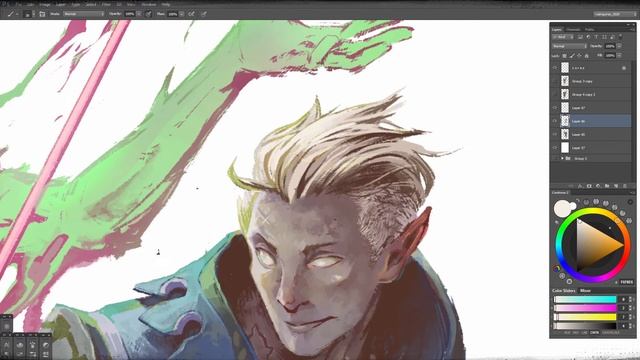This screenshot has width=640, height=360.
Task: Link layers icon at Layers panel bottom
Action: [x=571, y=186]
